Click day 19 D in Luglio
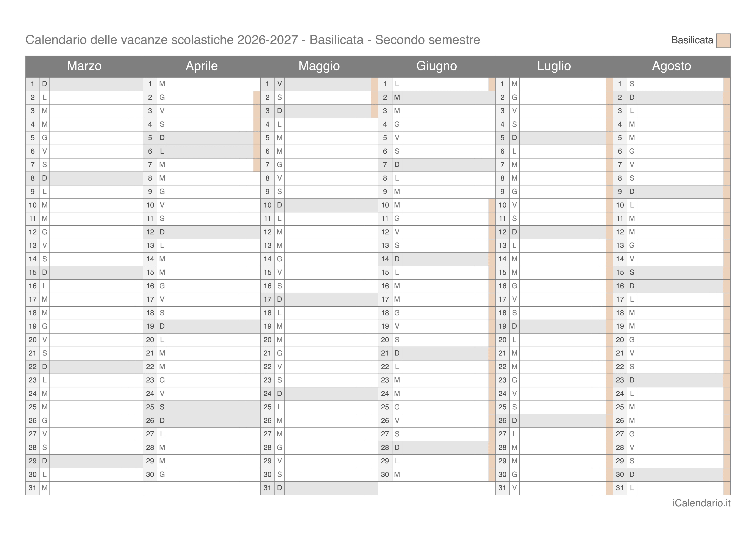This screenshot has width=756, height=535. pyautogui.click(x=554, y=326)
